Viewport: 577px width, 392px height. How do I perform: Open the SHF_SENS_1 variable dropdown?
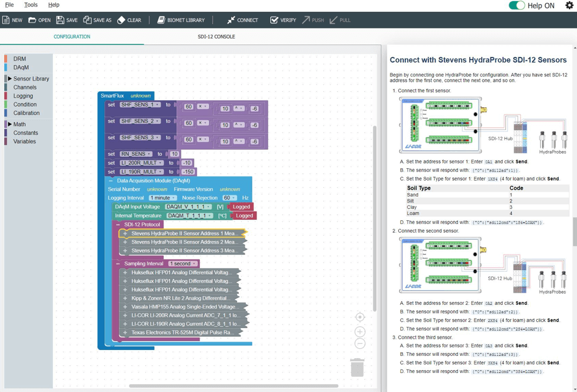coord(140,105)
